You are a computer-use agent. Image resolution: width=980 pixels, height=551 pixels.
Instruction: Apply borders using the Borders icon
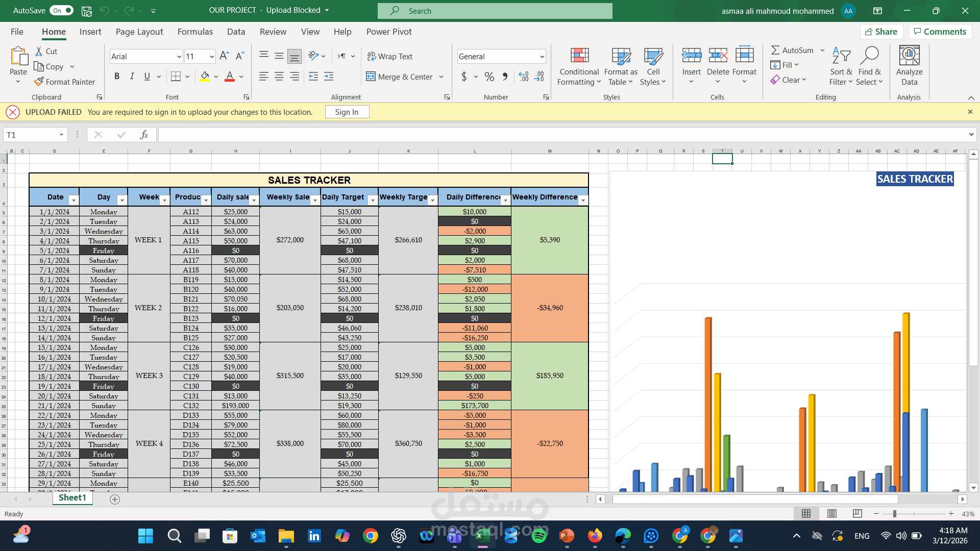(176, 77)
